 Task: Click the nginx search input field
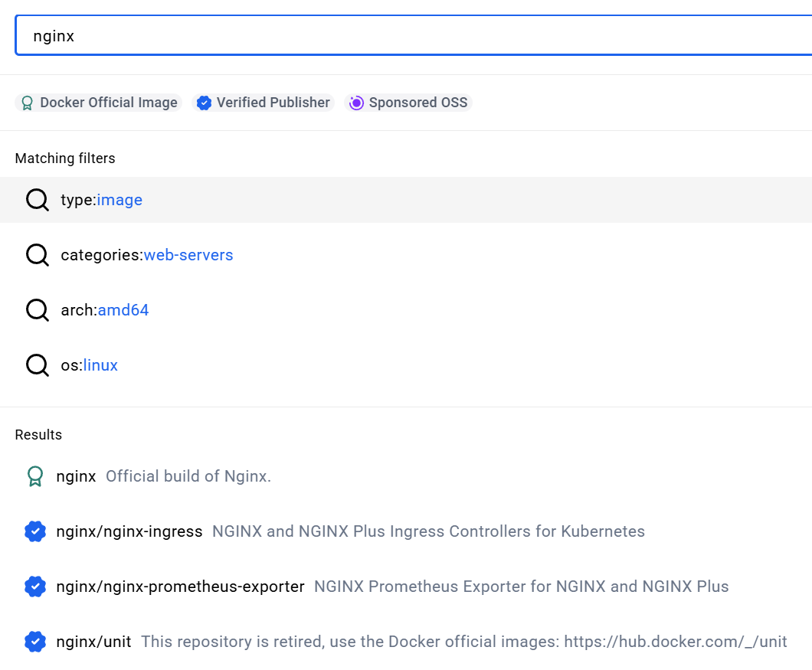pos(414,35)
